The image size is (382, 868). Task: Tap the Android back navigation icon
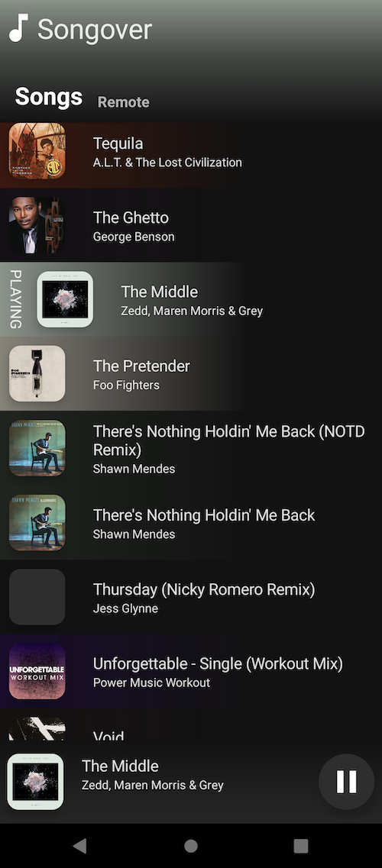pos(79,845)
